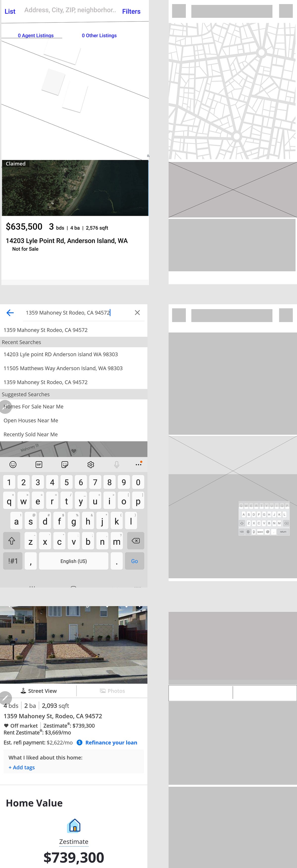Click the Rent Zestimate $3,669/mo text
This screenshot has width=297, height=868.
pos(37,732)
